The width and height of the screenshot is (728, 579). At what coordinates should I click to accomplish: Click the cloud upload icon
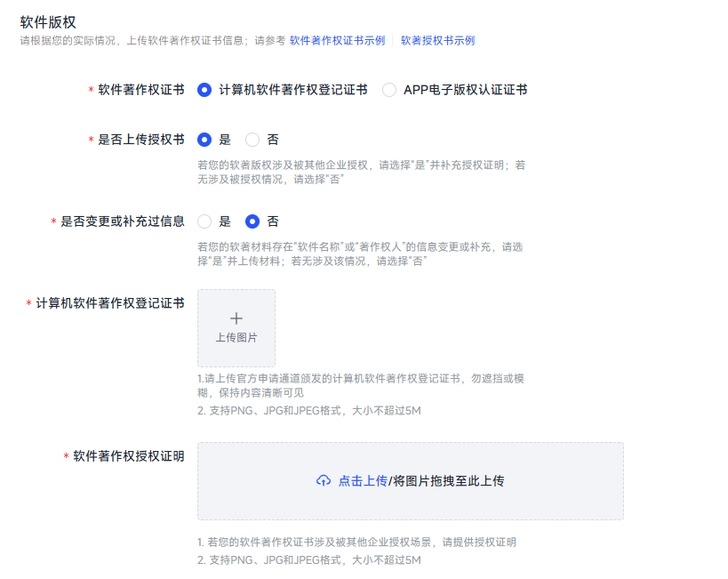pos(324,480)
